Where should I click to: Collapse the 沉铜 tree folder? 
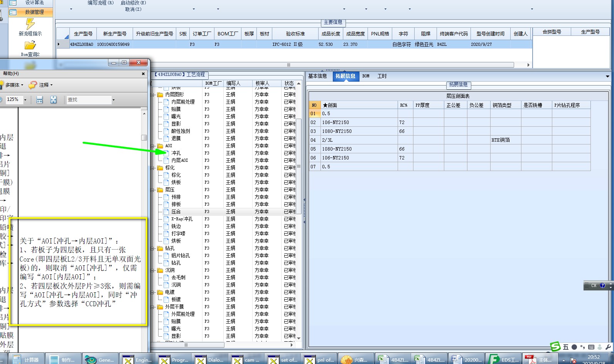153,270
